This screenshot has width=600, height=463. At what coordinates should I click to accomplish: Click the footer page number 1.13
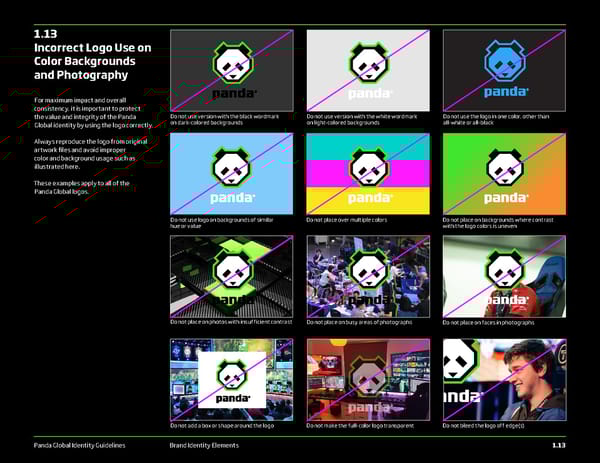pyautogui.click(x=559, y=445)
